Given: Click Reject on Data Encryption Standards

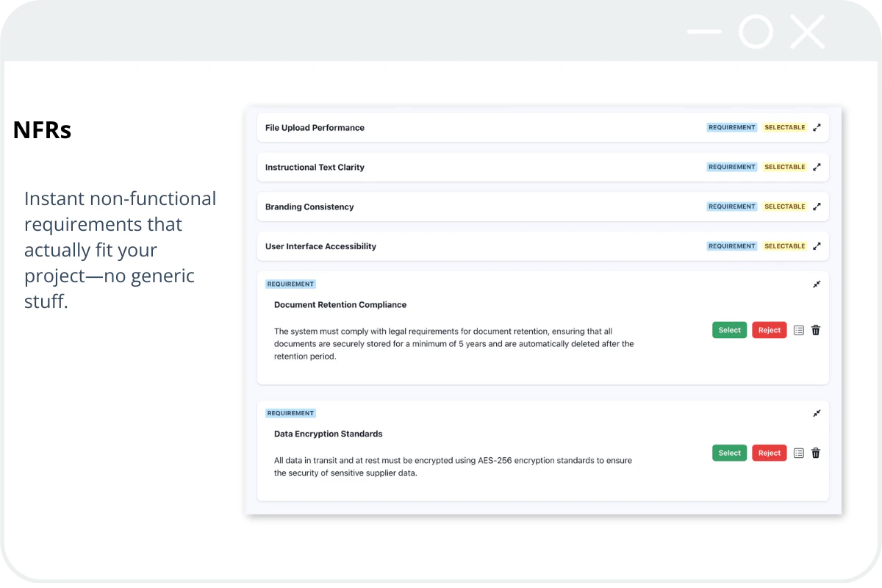Looking at the screenshot, I should point(769,453).
